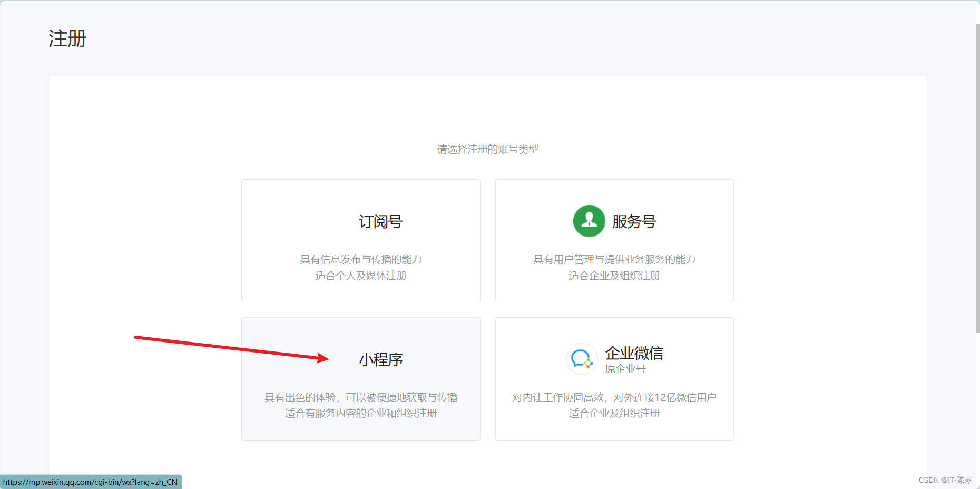Click 适合企业及组织注册 under 服务号

[x=614, y=276]
